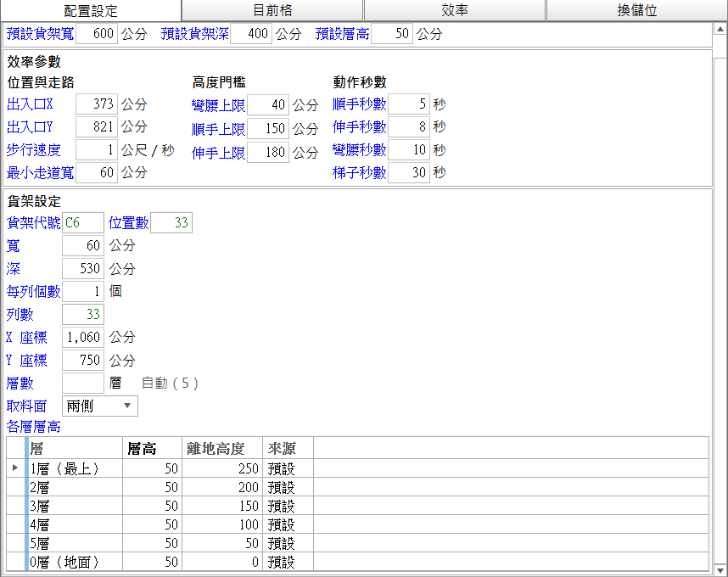The height and width of the screenshot is (577, 728).
Task: Click the 每列個數 input field
Action: tap(83, 292)
